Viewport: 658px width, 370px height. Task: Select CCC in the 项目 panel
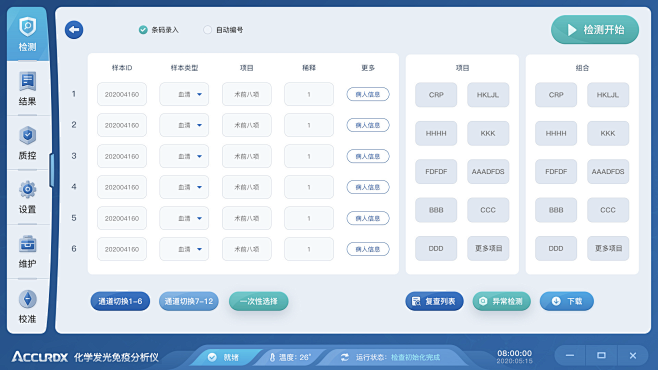[x=488, y=210]
